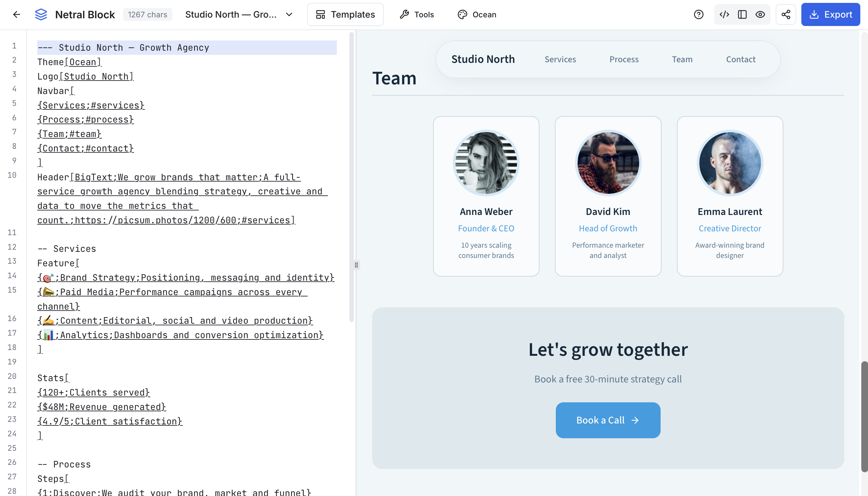Switch to split panel view
This screenshot has width=868, height=496.
pos(742,14)
